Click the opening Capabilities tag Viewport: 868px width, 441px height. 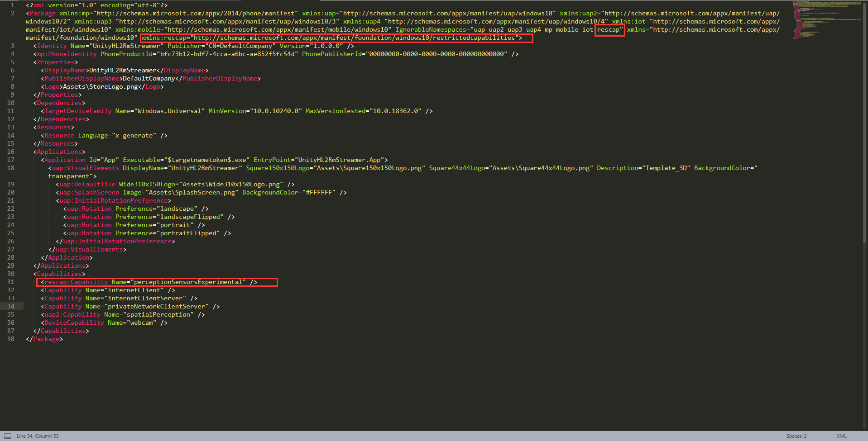click(x=59, y=274)
